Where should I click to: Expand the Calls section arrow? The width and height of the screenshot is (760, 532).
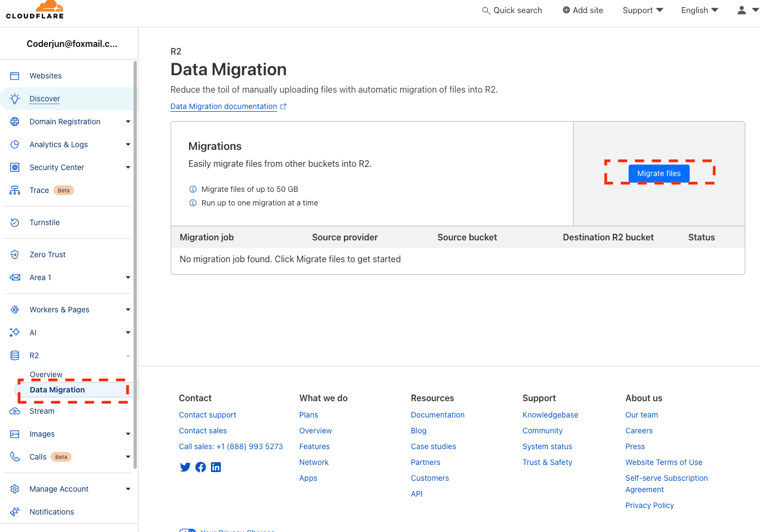pyautogui.click(x=128, y=457)
